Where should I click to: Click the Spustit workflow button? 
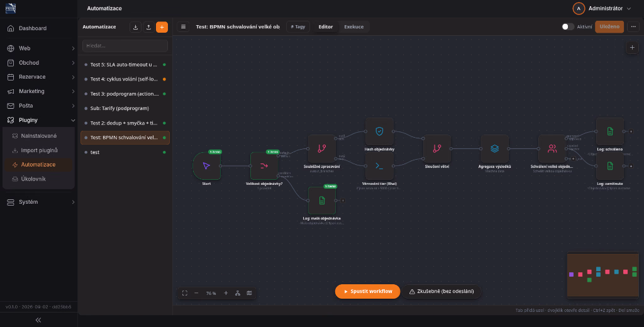(367, 291)
